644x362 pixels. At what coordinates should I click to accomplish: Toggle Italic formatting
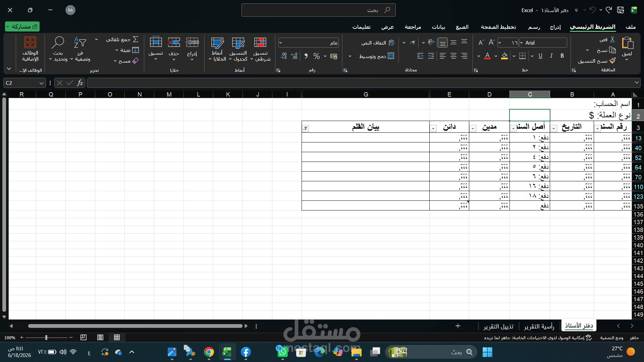[551, 56]
